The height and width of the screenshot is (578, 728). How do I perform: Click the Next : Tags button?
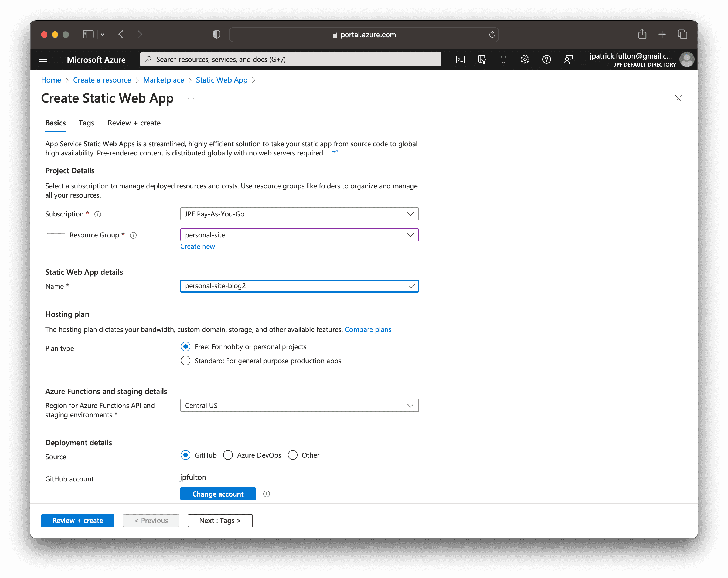coord(220,521)
